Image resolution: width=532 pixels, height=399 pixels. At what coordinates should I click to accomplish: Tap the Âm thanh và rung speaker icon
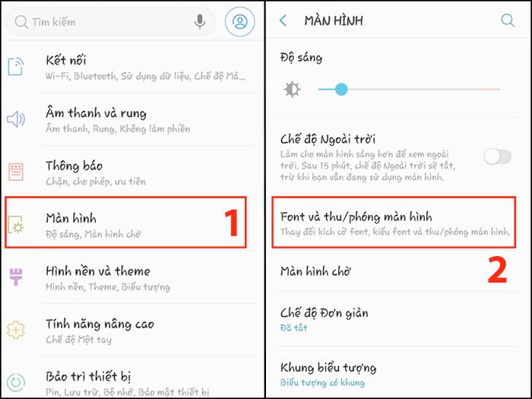click(x=16, y=119)
